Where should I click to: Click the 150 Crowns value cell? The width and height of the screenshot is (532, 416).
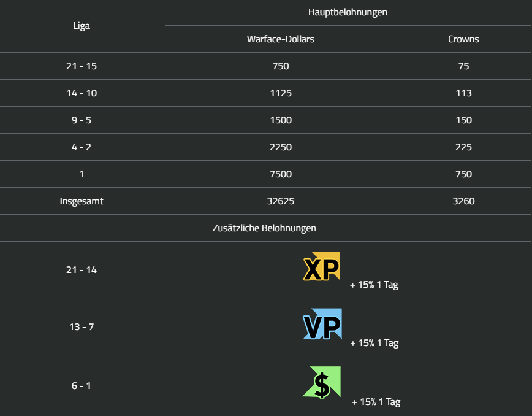coord(463,120)
